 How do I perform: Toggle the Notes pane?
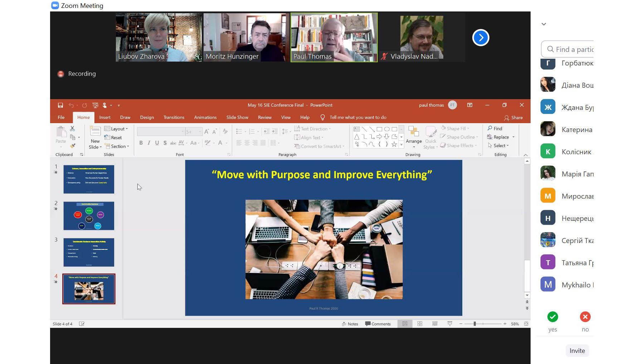(350, 324)
